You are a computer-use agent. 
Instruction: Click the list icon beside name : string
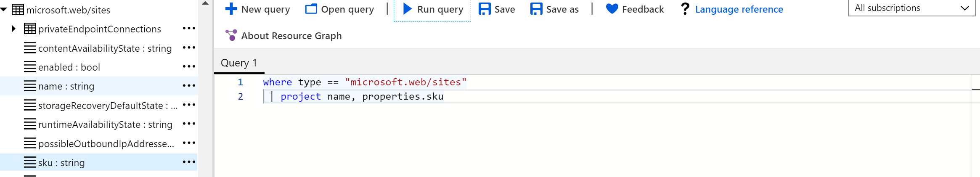[x=30, y=86]
